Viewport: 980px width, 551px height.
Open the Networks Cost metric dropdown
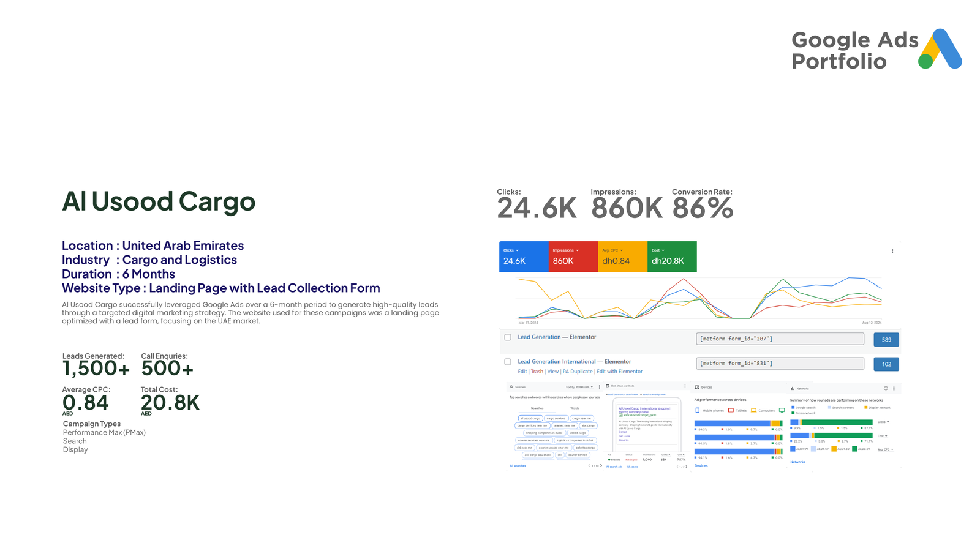[882, 436]
